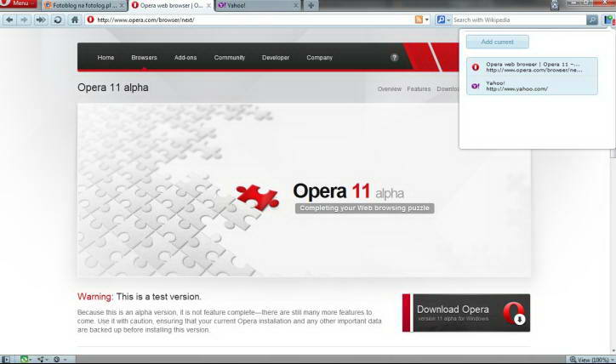The height and width of the screenshot is (364, 616).
Task: Click the Add current button
Action: click(x=498, y=42)
